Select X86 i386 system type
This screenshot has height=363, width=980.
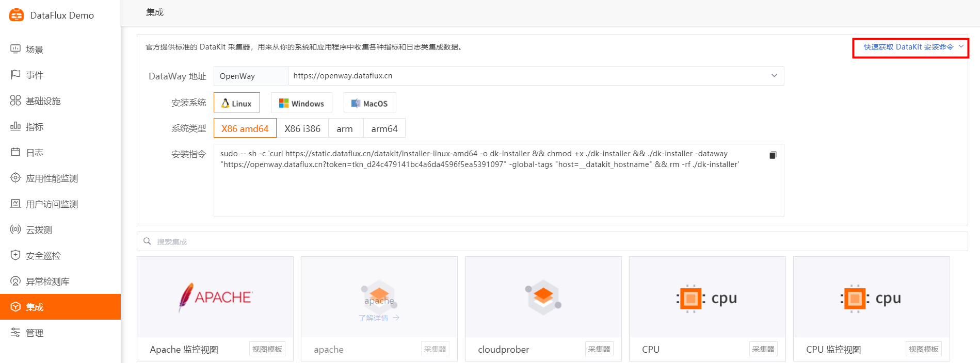(302, 128)
